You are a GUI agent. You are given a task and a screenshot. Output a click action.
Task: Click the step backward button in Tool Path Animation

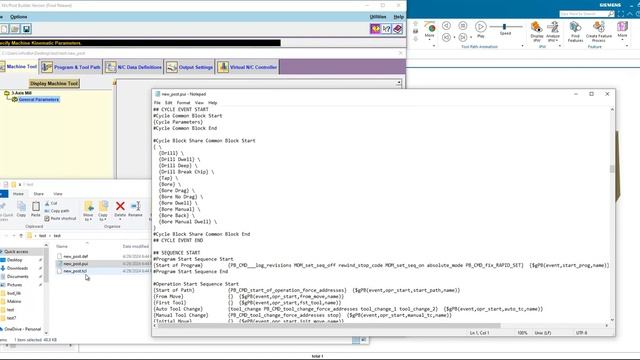tap(447, 26)
